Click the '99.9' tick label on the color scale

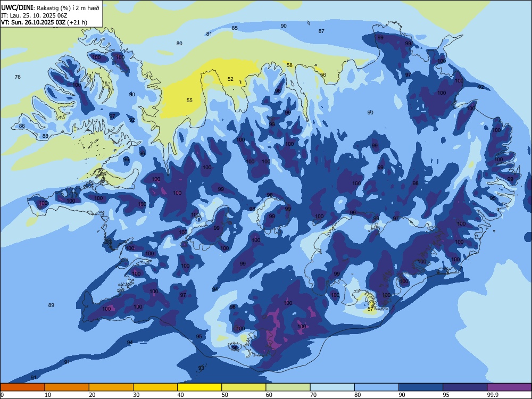tap(493, 395)
